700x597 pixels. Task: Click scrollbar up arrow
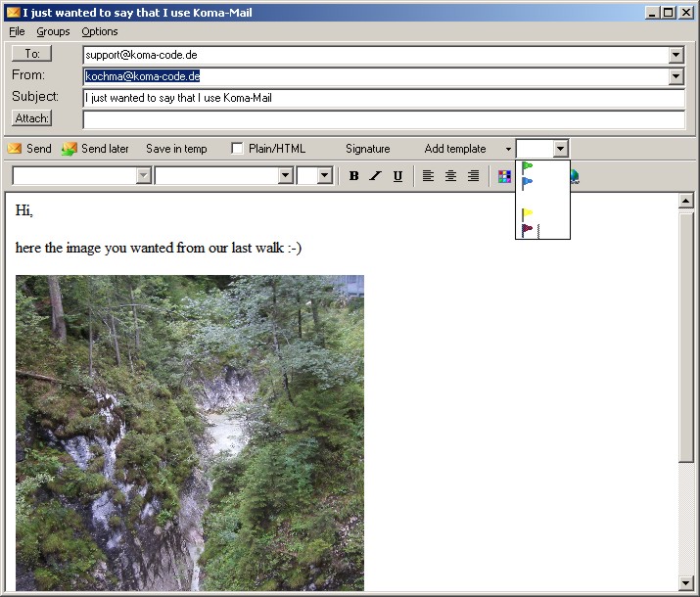[x=685, y=201]
